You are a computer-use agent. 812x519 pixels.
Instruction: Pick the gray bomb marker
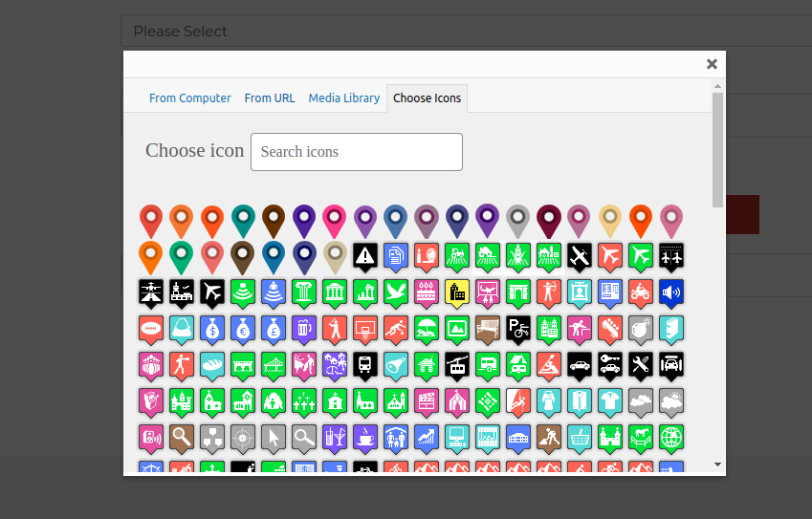click(640, 329)
